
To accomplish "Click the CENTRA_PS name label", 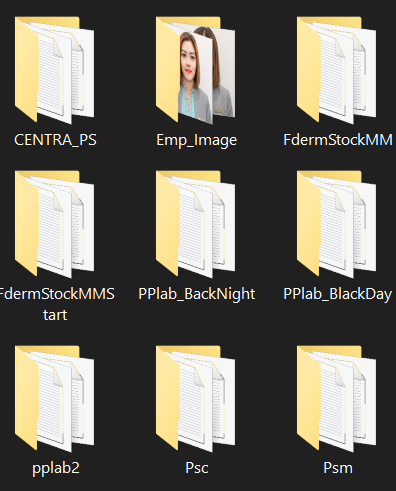I will click(55, 140).
